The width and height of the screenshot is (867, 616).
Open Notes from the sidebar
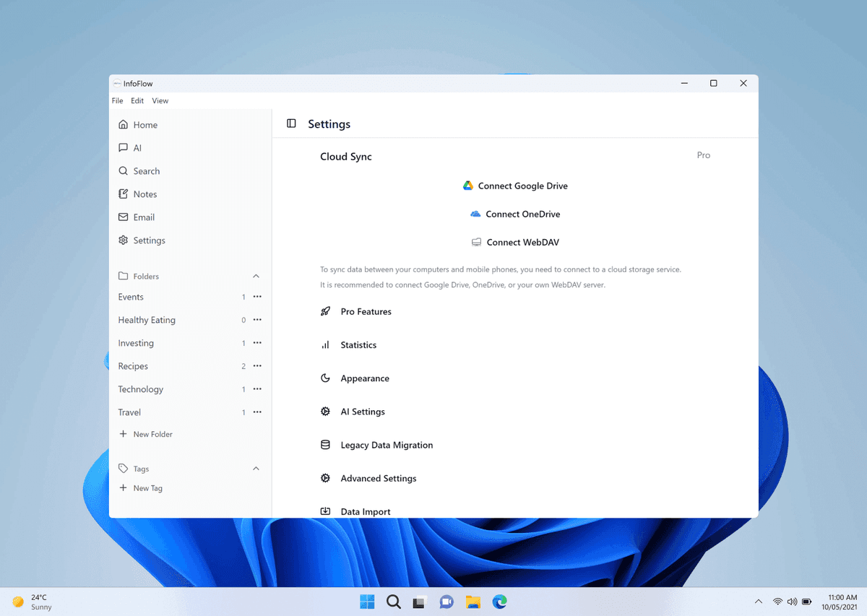tap(144, 194)
